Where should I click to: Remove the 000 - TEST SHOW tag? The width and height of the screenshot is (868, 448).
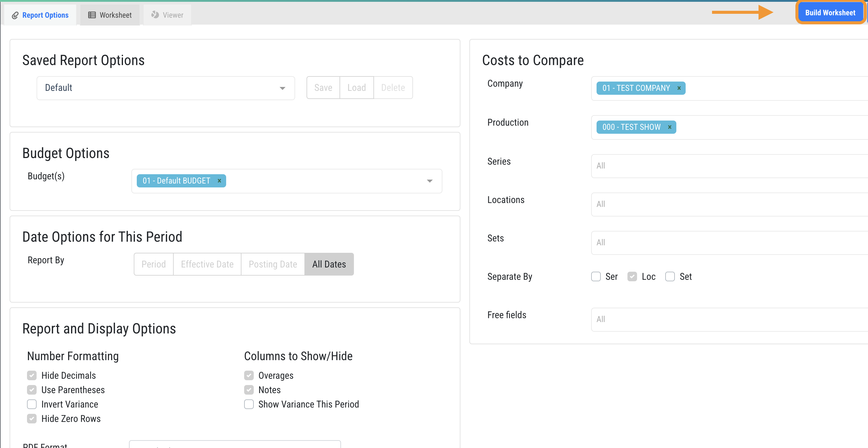pos(669,127)
